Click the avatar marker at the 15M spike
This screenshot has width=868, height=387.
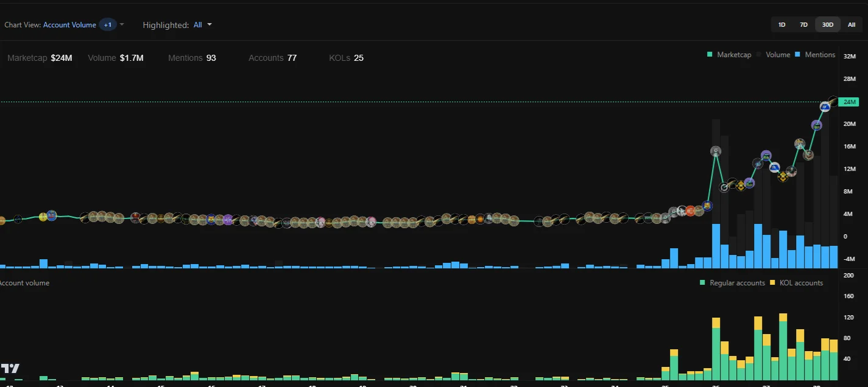[716, 151]
